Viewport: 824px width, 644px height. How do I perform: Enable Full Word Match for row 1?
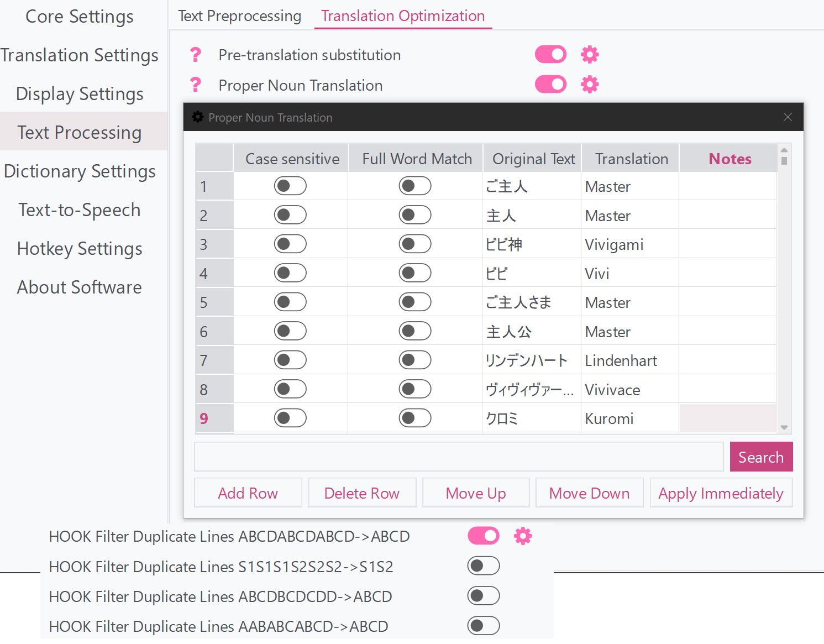(x=415, y=186)
